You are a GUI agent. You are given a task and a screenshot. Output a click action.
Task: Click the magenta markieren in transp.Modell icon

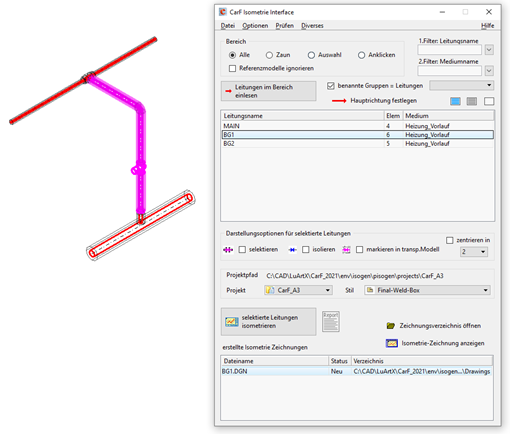(346, 250)
